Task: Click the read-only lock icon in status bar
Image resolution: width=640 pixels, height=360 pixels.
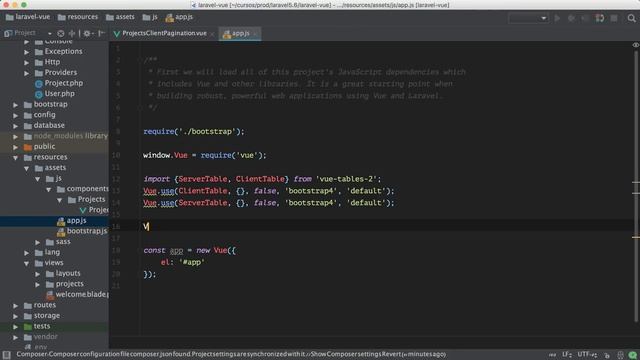Action: pyautogui.click(x=607, y=355)
